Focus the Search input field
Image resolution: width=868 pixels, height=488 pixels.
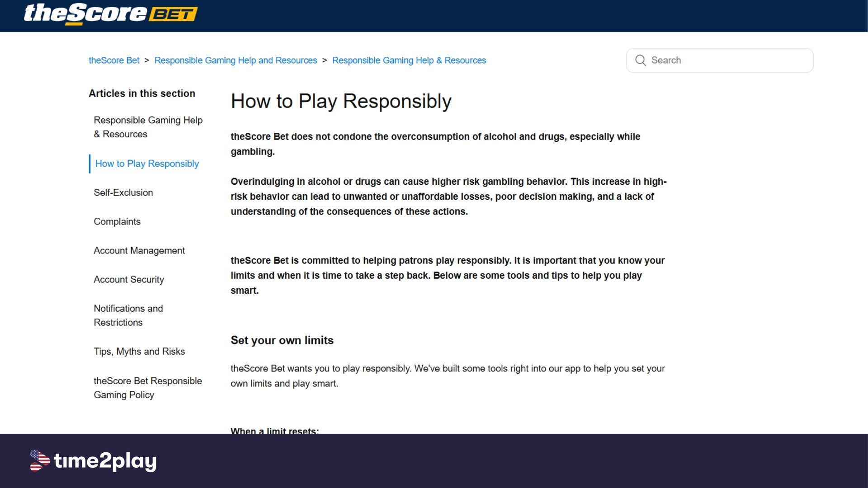720,61
